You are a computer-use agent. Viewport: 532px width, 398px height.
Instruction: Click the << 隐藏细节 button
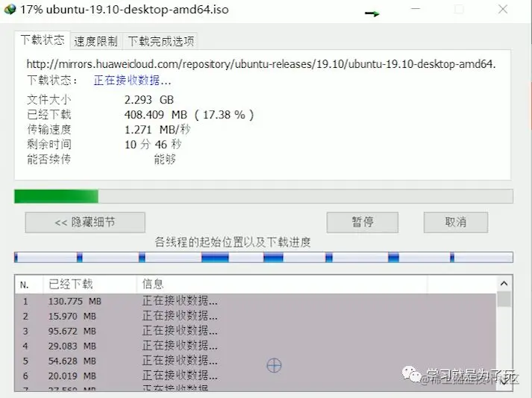point(85,222)
